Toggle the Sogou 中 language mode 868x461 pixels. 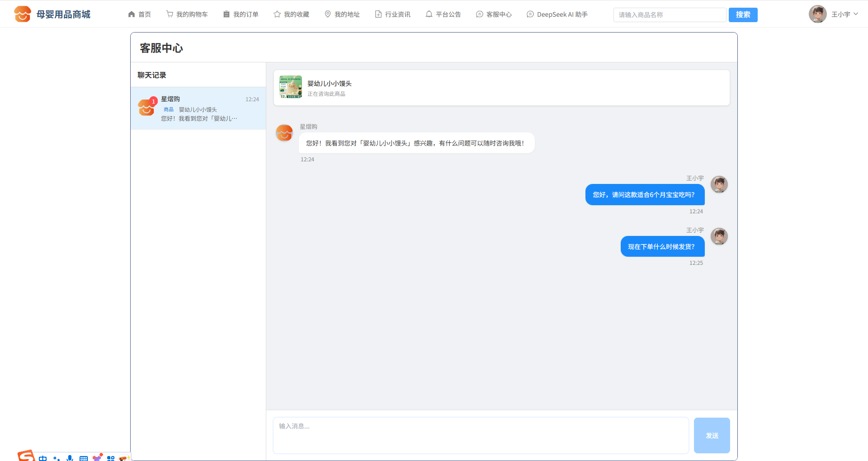tap(42, 458)
